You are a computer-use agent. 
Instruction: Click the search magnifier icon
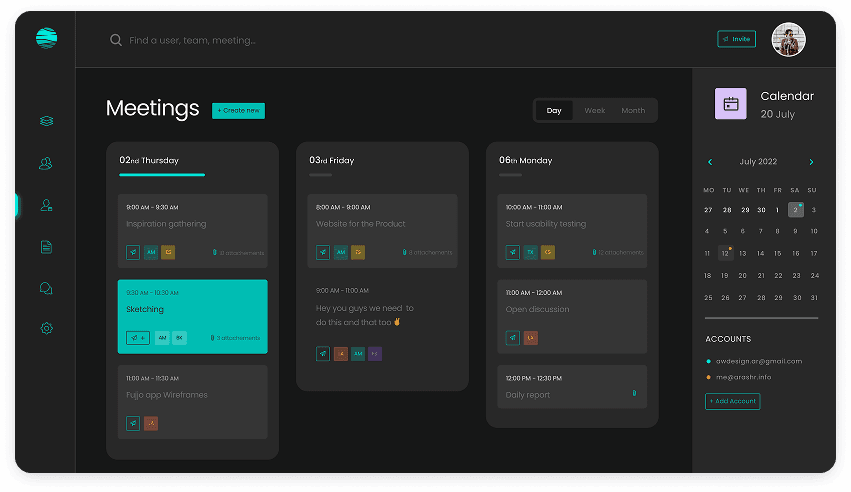(x=116, y=40)
